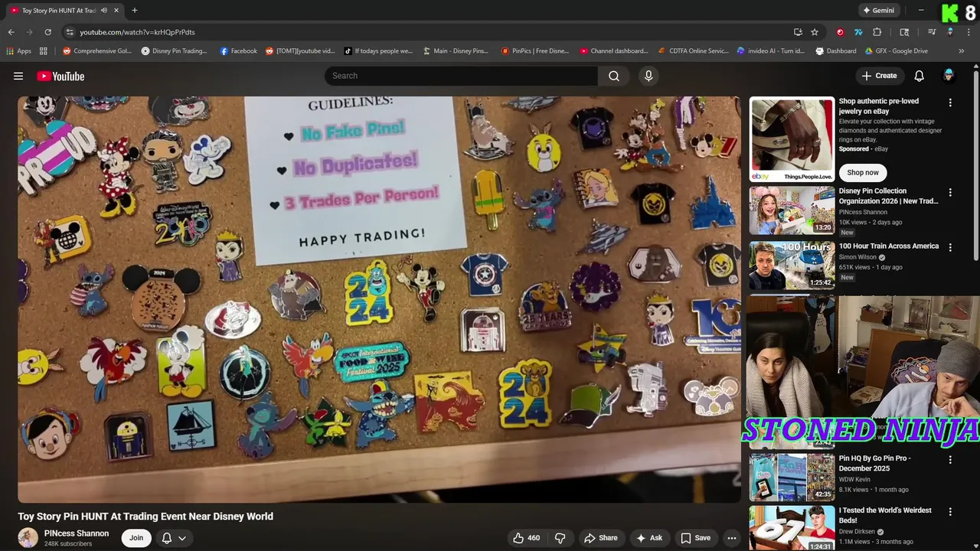Join the PINcess Shannon channel

coord(136,538)
